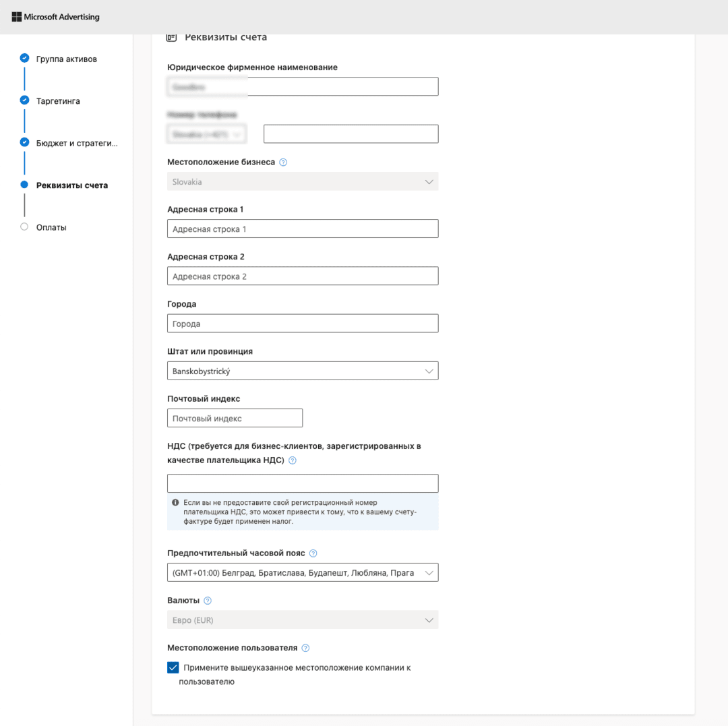Viewport: 728px width, 726px height.
Task: Click the Почтовый индекс input field
Action: (x=235, y=417)
